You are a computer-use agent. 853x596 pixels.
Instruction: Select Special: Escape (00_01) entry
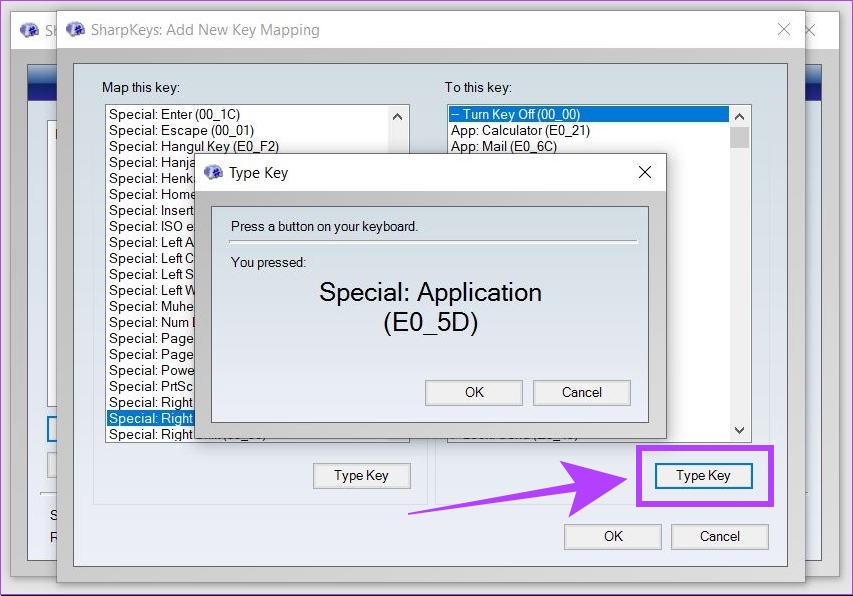pyautogui.click(x=248, y=131)
